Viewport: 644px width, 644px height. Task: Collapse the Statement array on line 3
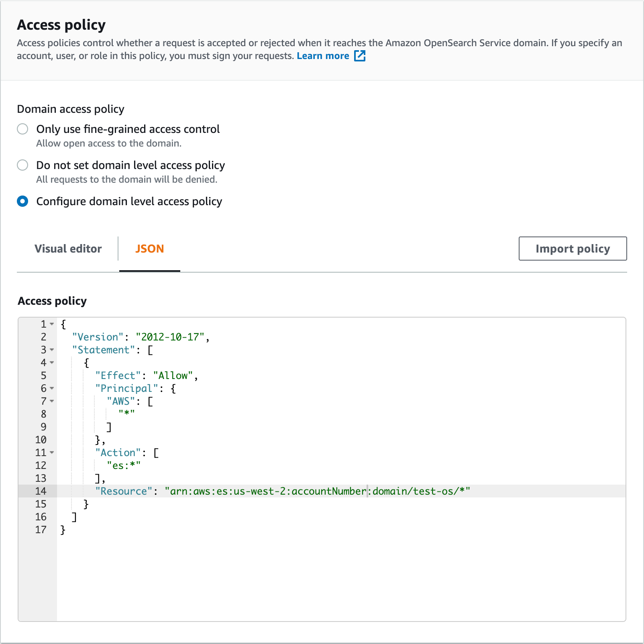coord(52,350)
